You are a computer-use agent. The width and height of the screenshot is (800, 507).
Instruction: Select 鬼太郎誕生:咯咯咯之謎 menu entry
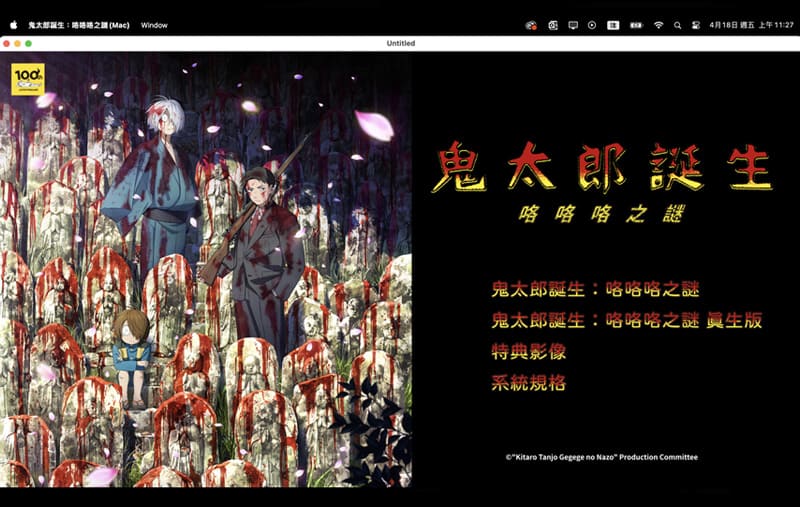point(595,289)
